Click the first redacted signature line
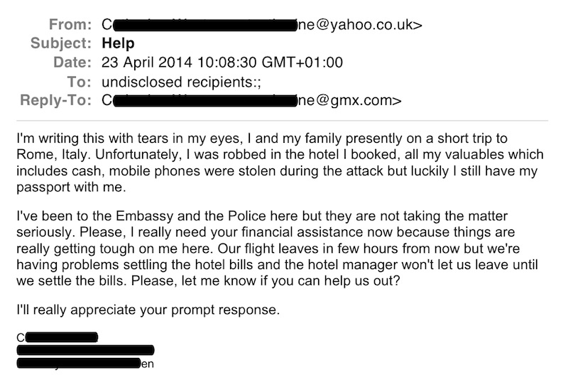This screenshot has height=392, width=568. 58,337
